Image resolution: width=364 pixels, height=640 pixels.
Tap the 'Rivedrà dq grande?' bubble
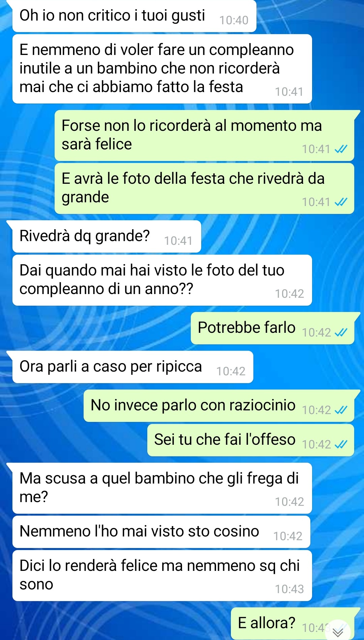(107, 236)
